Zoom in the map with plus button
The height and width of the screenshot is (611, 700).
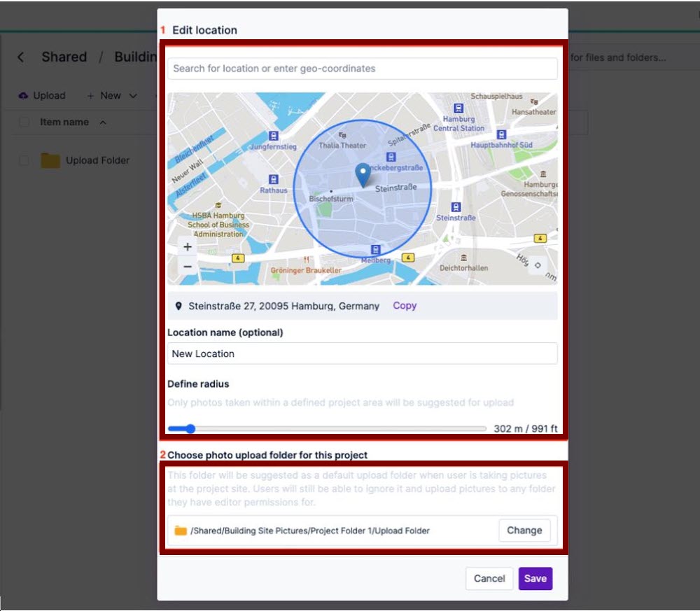(x=187, y=247)
